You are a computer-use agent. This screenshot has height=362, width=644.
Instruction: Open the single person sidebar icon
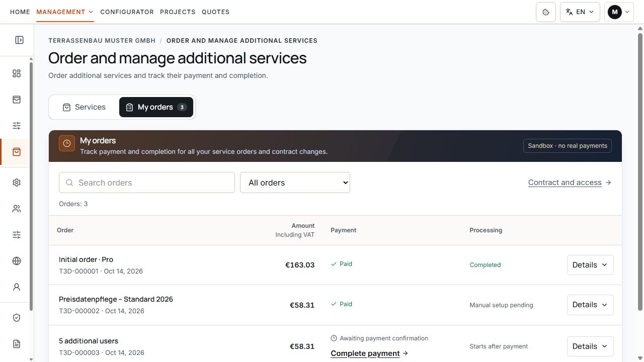tap(17, 287)
